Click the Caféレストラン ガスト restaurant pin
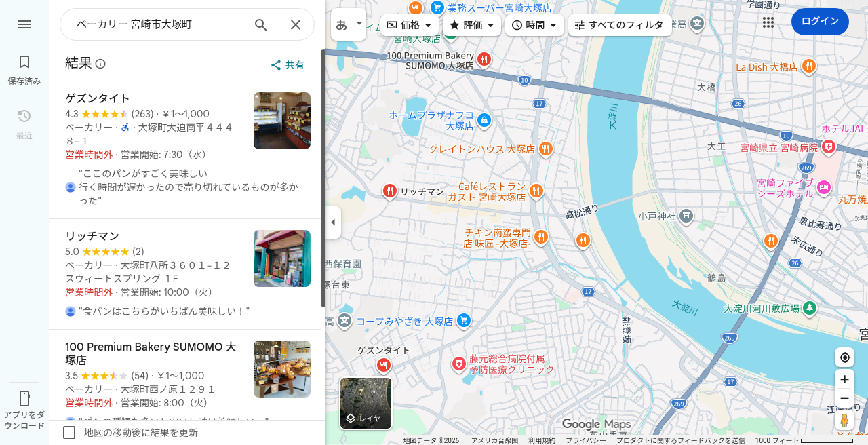This screenshot has width=868, height=445. point(536,191)
